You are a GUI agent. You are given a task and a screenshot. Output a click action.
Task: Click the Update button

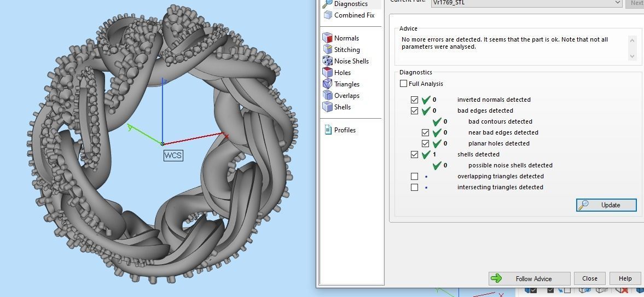pos(606,205)
